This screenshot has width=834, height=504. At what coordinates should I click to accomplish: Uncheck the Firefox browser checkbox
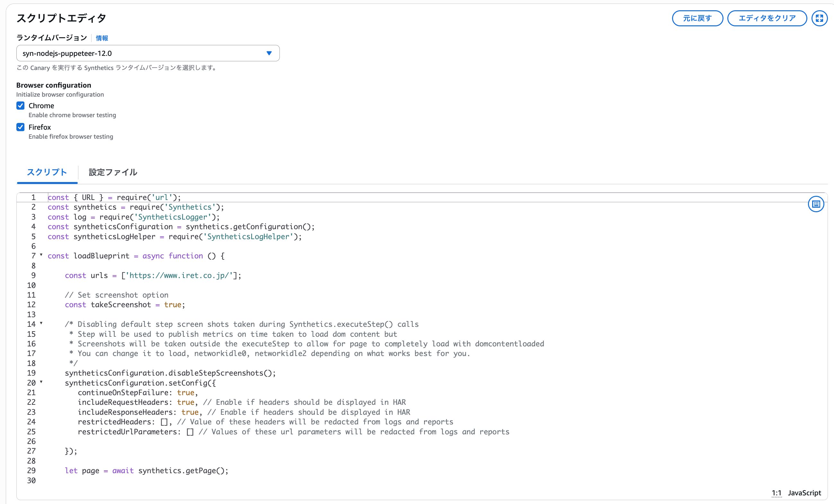(x=21, y=127)
